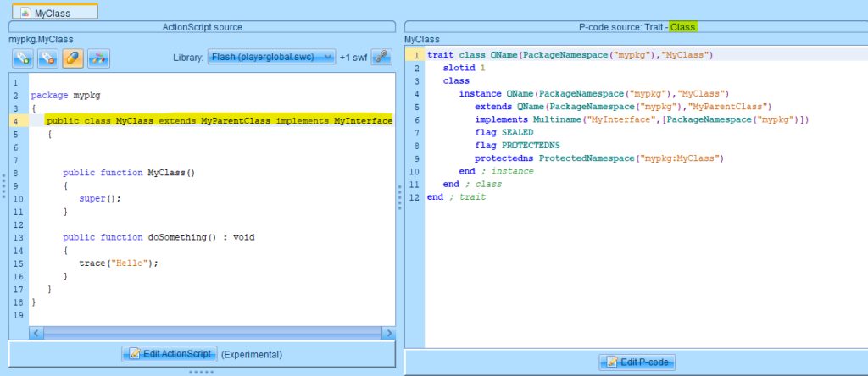The height and width of the screenshot is (376, 868).
Task: Click the "instance QName" P-code line
Action: (594, 94)
